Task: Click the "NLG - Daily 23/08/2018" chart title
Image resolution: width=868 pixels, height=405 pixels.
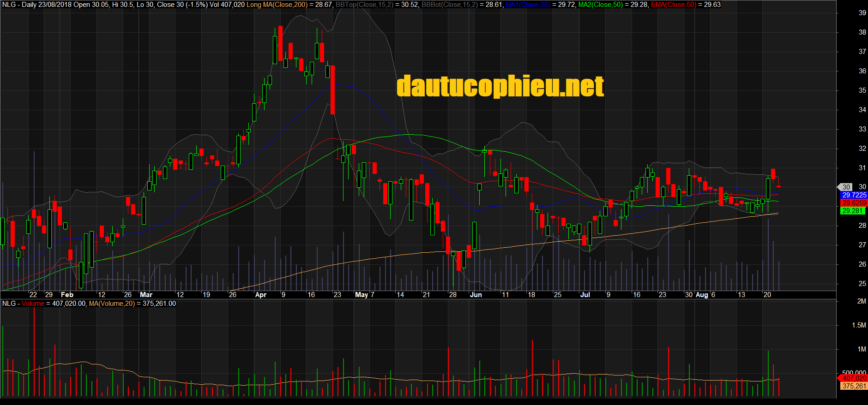Action: click(37, 5)
